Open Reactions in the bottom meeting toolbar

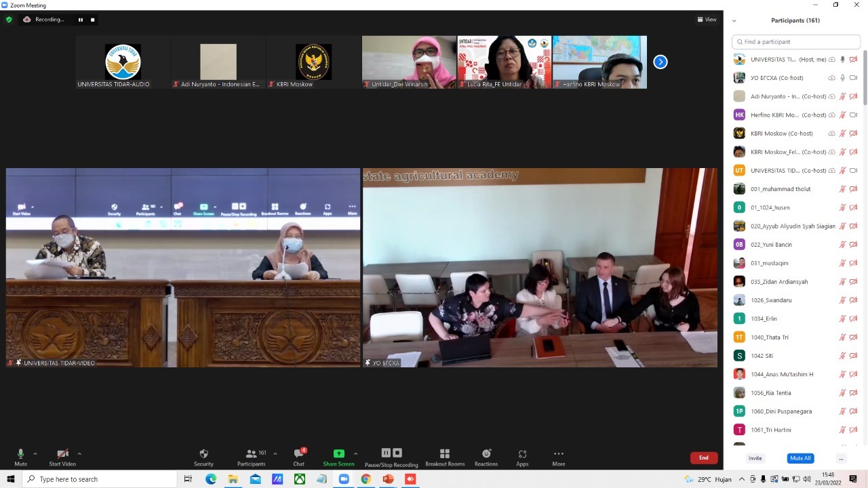pyautogui.click(x=486, y=457)
